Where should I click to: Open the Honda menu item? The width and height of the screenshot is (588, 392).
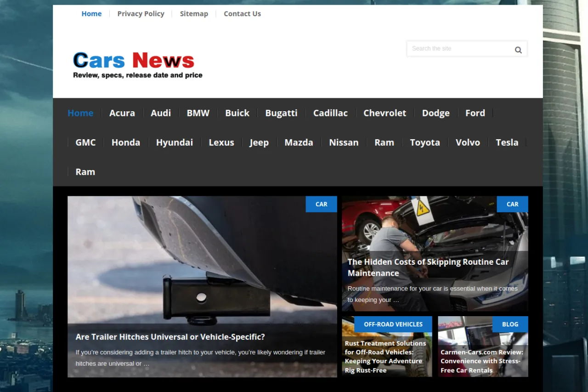[125, 142]
